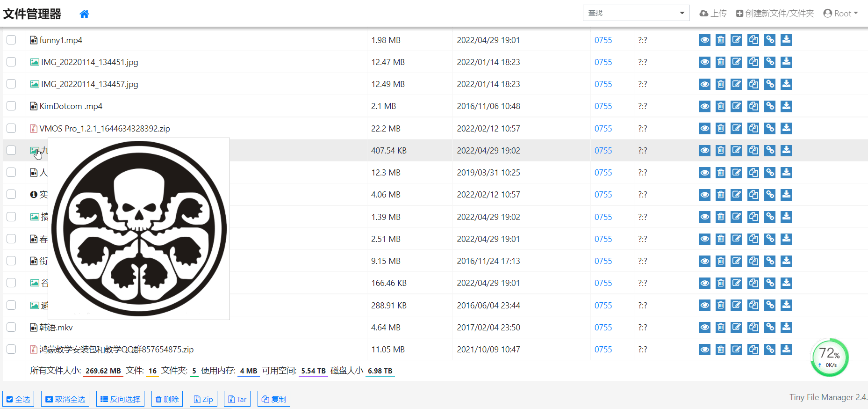This screenshot has width=868, height=409.
Task: Open the Root user dropdown
Action: 840,13
